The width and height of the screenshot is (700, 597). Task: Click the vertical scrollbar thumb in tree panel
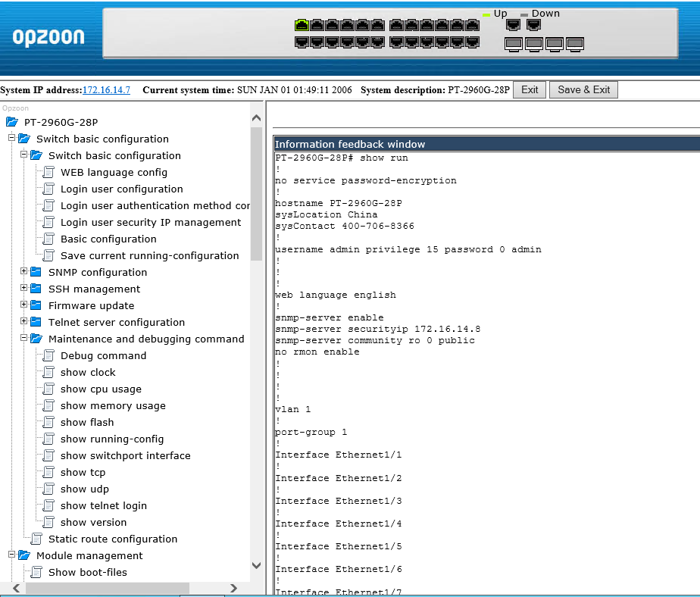(x=256, y=194)
